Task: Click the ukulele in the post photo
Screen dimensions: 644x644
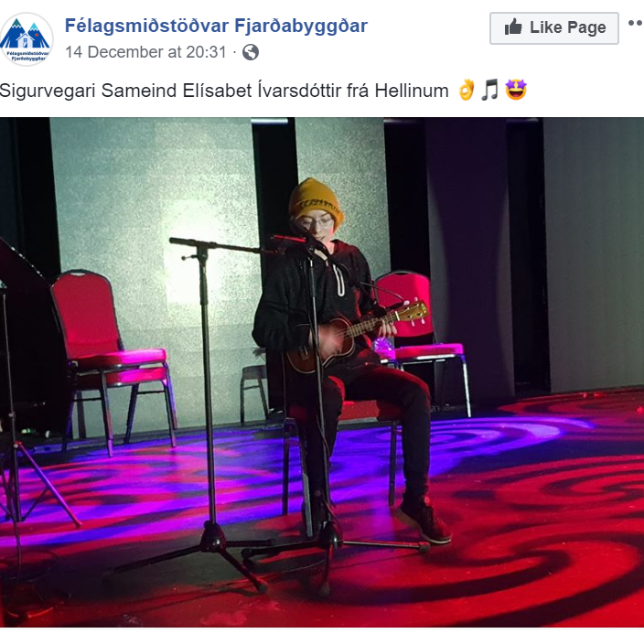Action: [x=357, y=335]
